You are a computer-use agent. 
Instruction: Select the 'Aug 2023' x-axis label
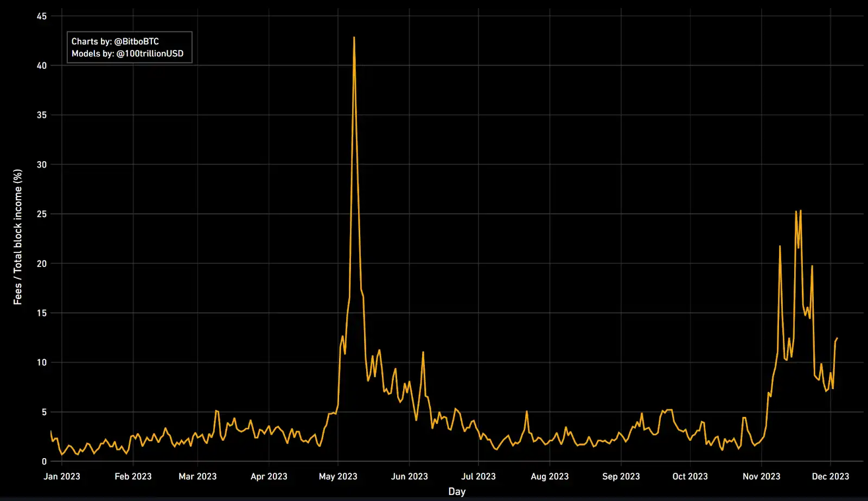pos(550,476)
